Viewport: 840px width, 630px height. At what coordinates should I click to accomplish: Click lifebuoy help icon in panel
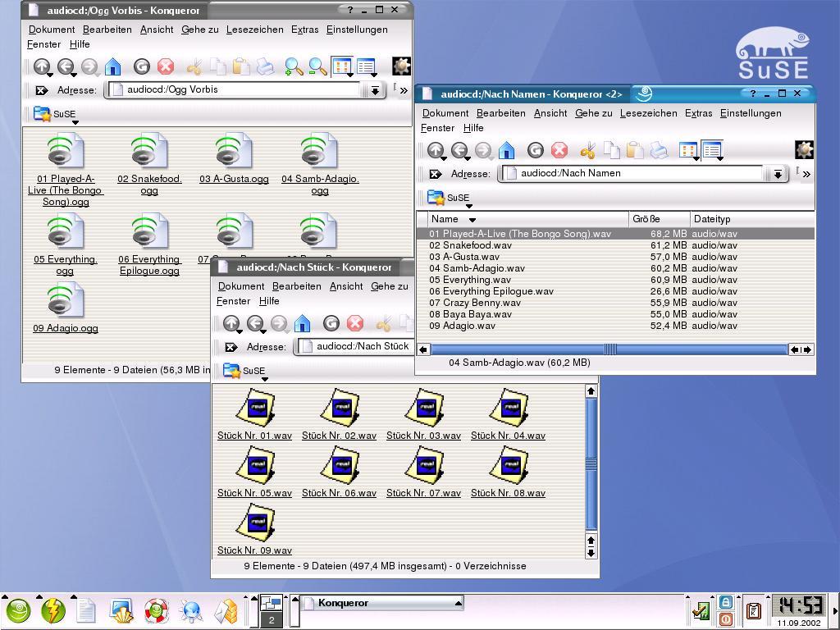click(157, 611)
